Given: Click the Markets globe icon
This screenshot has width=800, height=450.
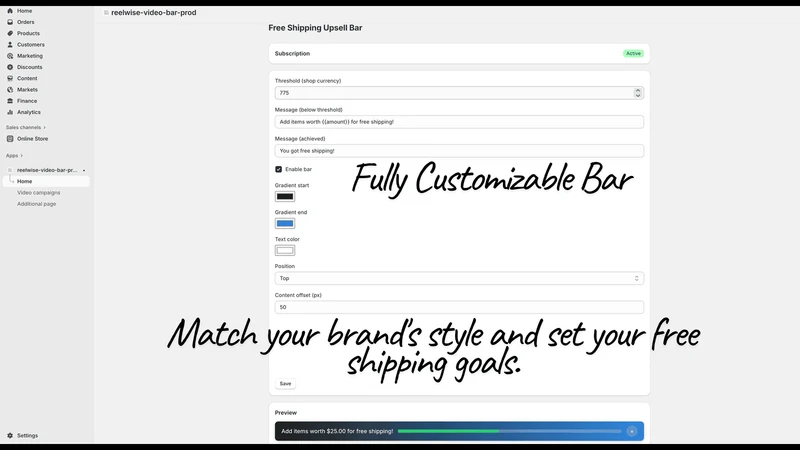Looking at the screenshot, I should tap(10, 89).
